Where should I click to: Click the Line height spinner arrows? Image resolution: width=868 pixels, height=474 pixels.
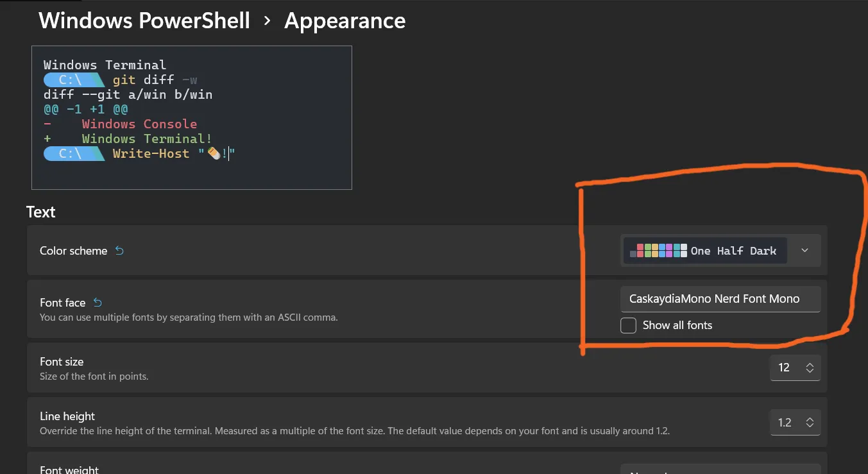point(810,423)
